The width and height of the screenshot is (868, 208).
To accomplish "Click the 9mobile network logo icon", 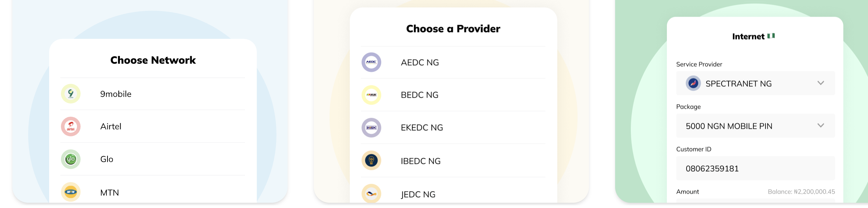I will [x=71, y=94].
